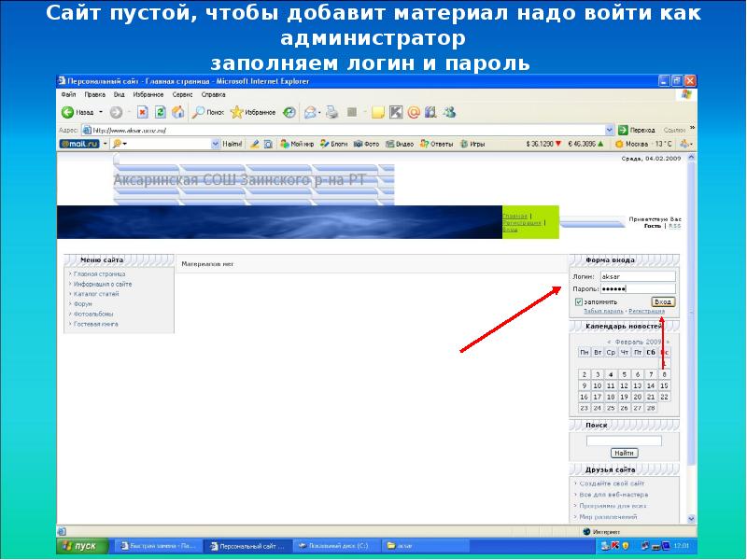The image size is (747, 560).
Task: Open the Поиск search toolbar button
Action: pyautogui.click(x=207, y=112)
